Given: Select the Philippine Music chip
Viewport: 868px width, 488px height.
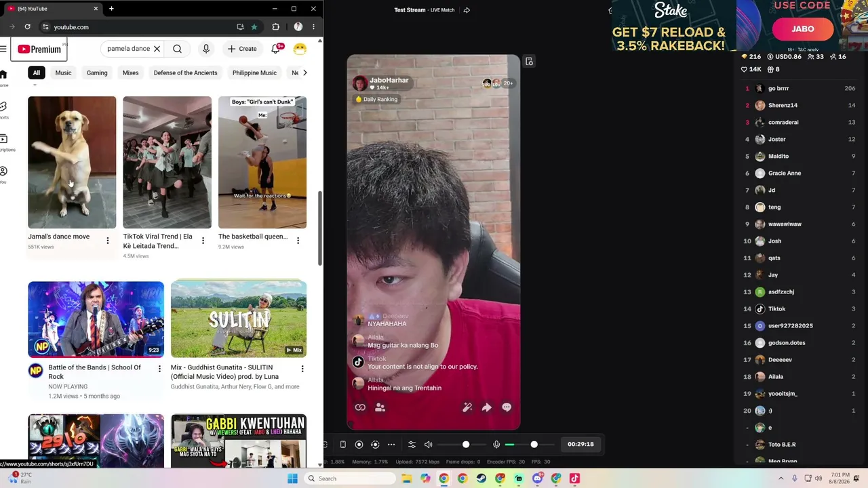Looking at the screenshot, I should click(254, 73).
